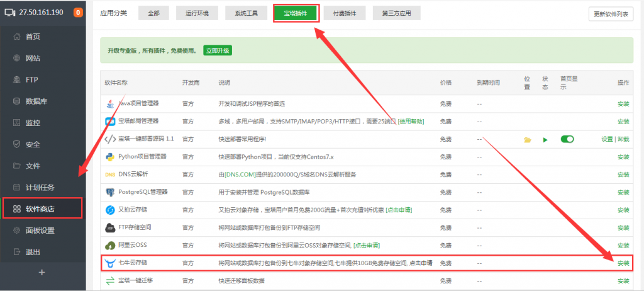The image size is (644, 291).
Task: Click the PostgreSQL管理器 elephant icon
Action: (110, 192)
